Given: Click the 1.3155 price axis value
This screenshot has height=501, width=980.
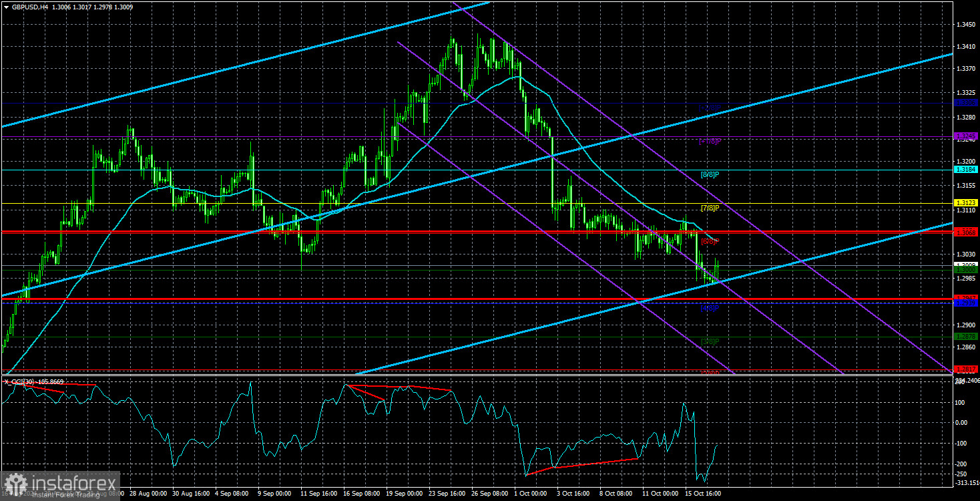Looking at the screenshot, I should point(966,186).
